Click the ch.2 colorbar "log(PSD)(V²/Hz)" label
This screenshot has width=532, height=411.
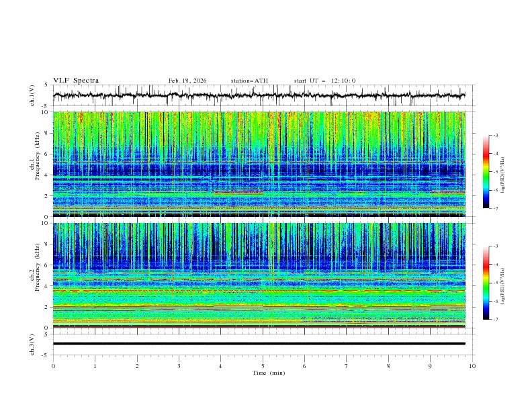pos(503,286)
